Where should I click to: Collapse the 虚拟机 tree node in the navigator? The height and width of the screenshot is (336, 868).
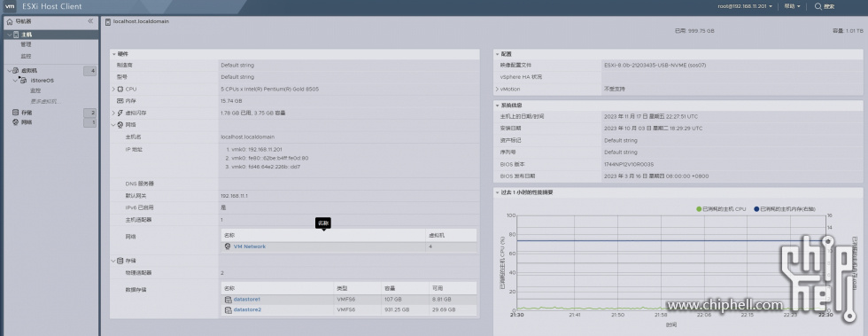[9, 70]
